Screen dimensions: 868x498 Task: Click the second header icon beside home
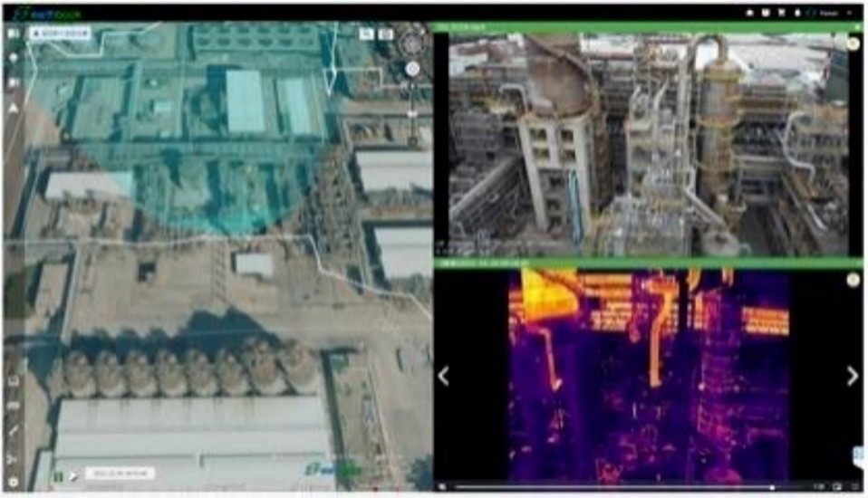766,13
